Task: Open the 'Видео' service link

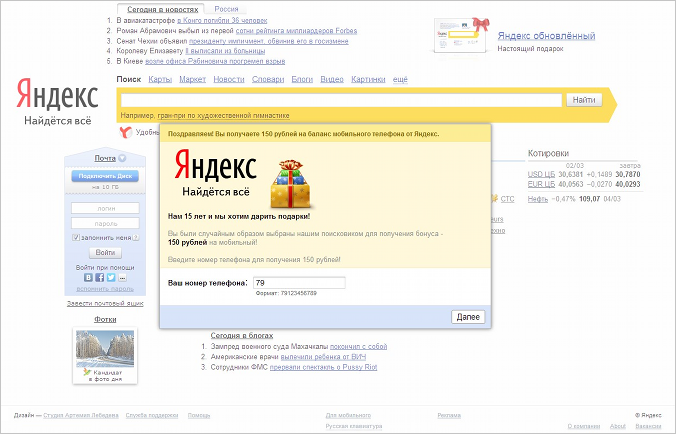Action: click(x=332, y=79)
